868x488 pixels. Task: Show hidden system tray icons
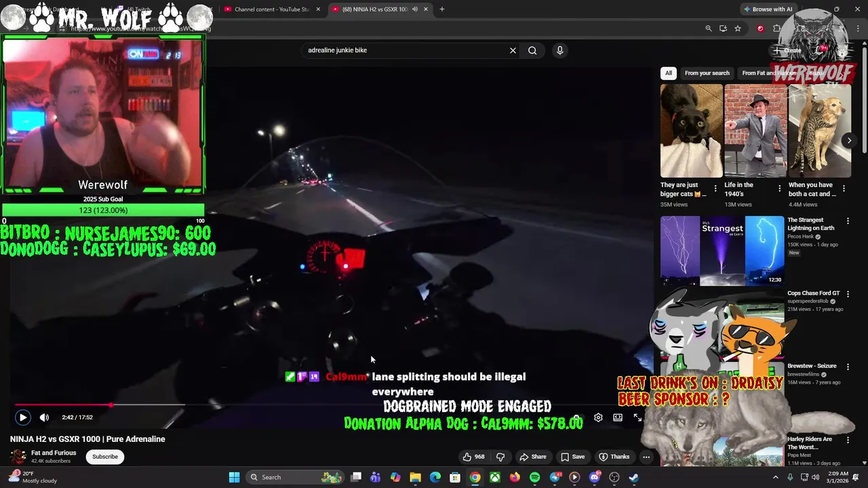[776, 477]
